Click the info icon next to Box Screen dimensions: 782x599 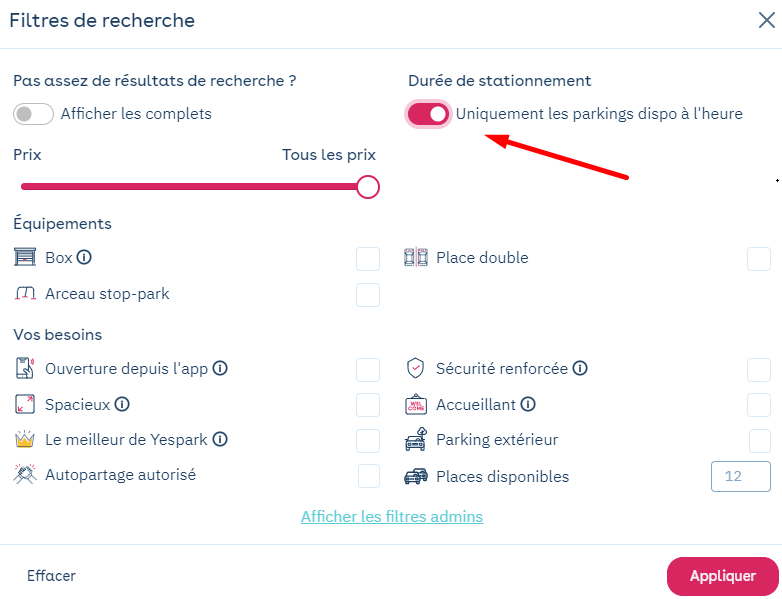(x=84, y=257)
